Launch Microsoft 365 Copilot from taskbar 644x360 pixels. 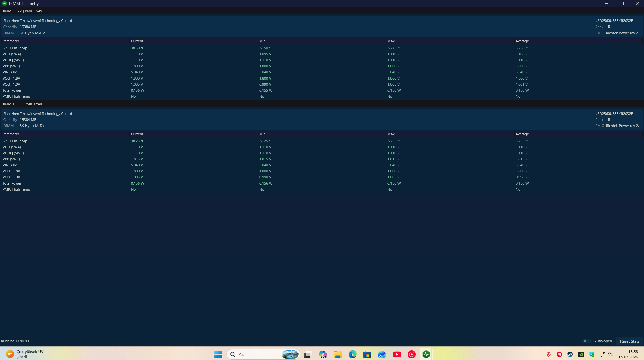click(323, 354)
